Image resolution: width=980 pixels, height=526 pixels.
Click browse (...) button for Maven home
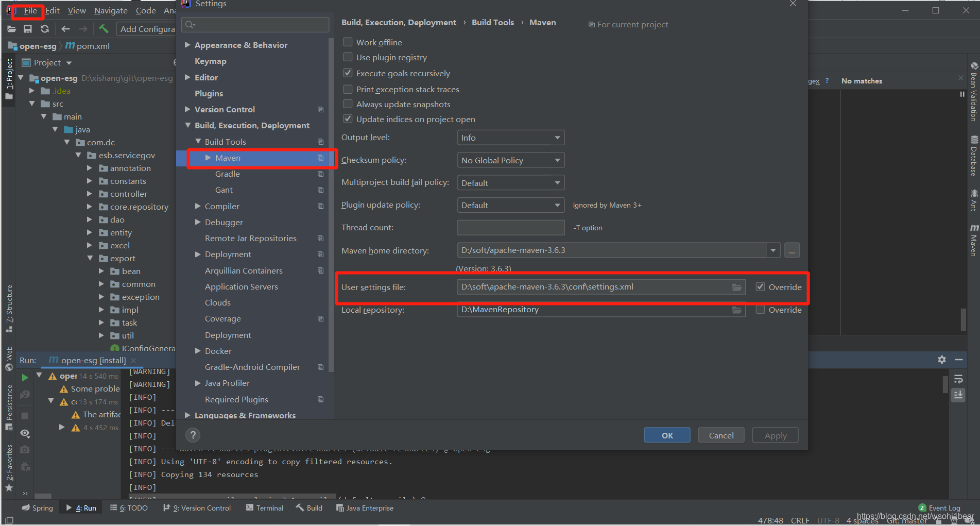click(x=792, y=250)
